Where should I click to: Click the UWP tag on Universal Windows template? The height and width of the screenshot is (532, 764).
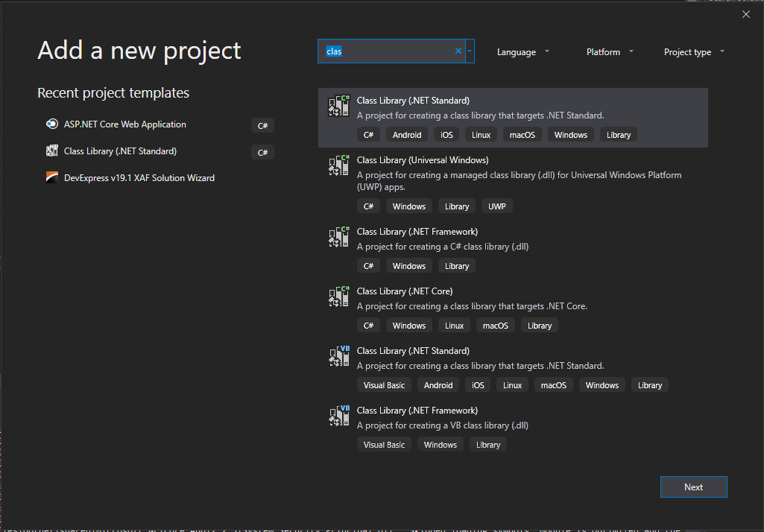click(497, 206)
